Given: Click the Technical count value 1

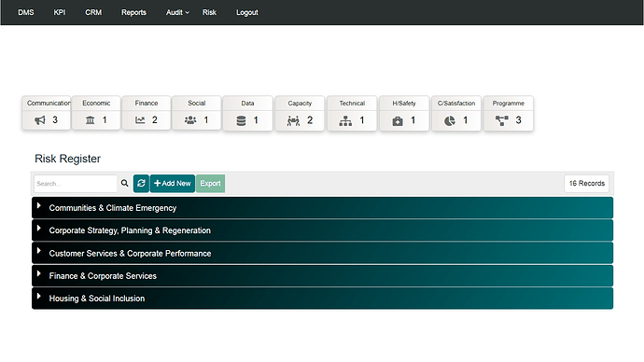Looking at the screenshot, I should point(362,120).
